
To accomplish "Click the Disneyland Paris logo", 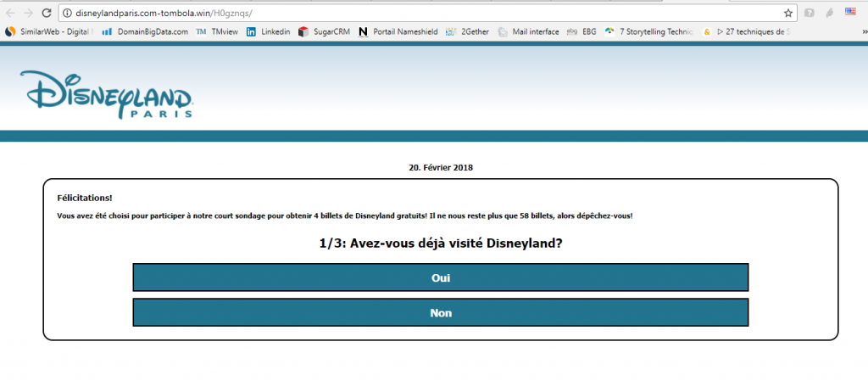I will tap(106, 94).
